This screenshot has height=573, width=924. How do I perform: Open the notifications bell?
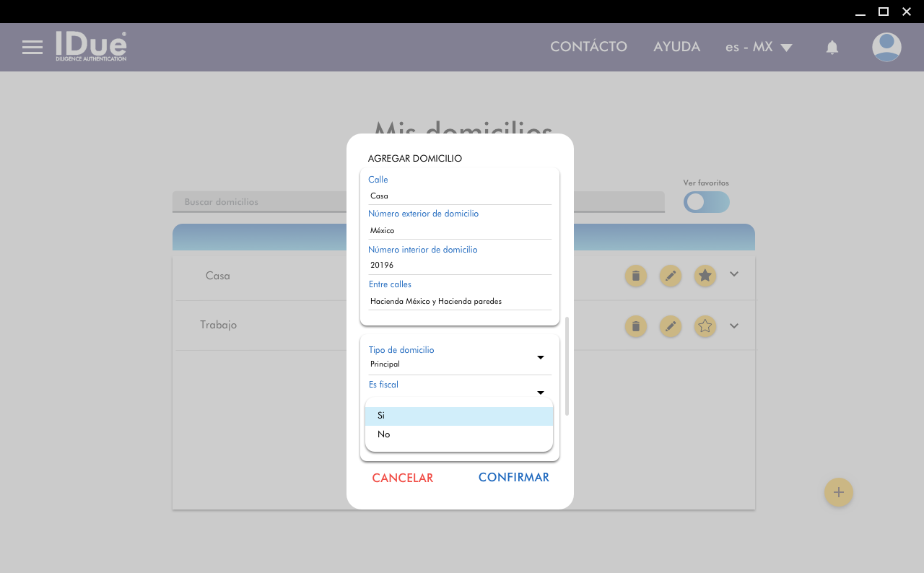coord(832,48)
